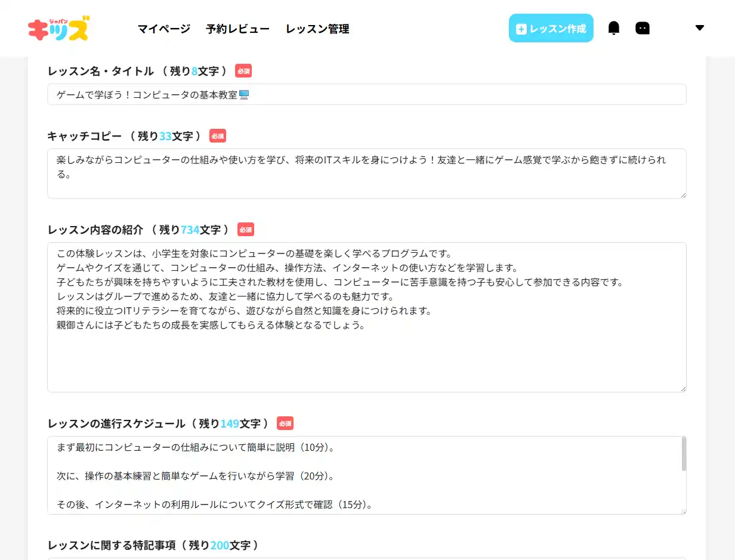Go to マイページ
The height and width of the screenshot is (560, 735).
coord(164,29)
